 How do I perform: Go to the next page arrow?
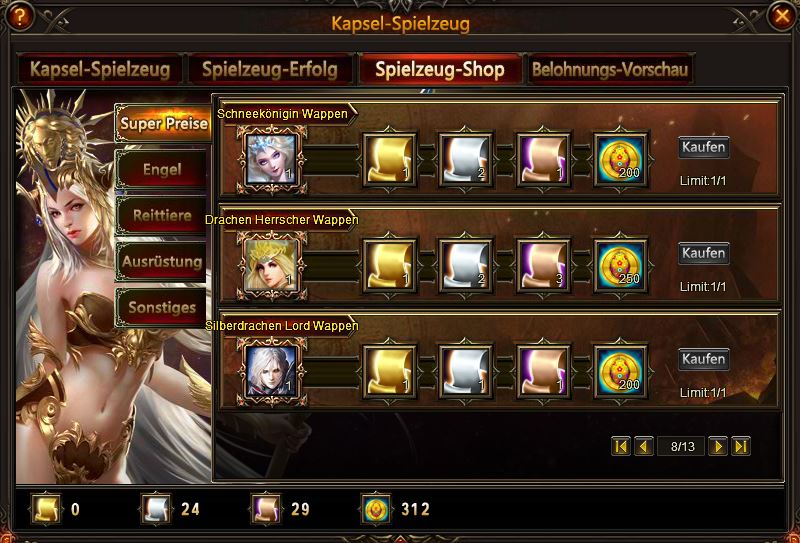tap(718, 447)
